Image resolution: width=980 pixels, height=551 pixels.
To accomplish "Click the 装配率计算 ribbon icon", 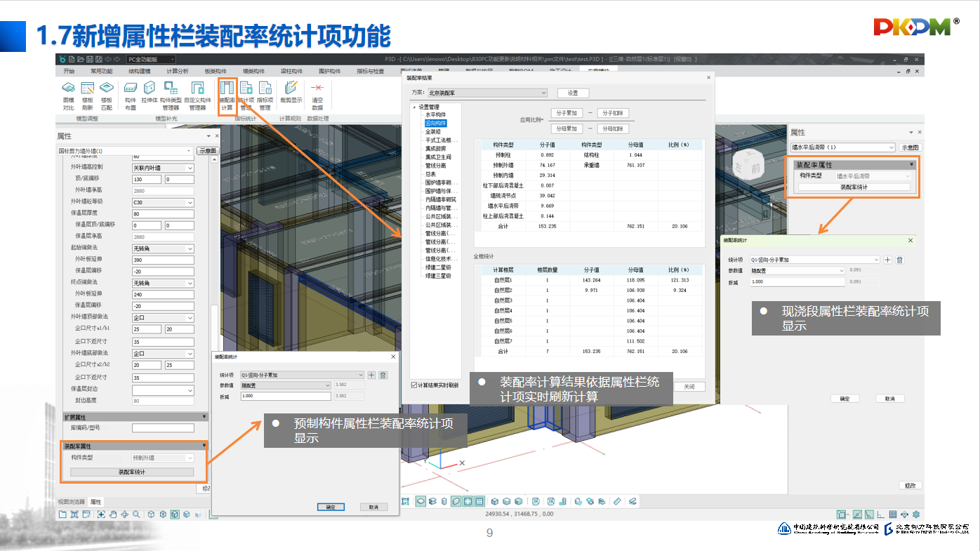I will pos(226,95).
